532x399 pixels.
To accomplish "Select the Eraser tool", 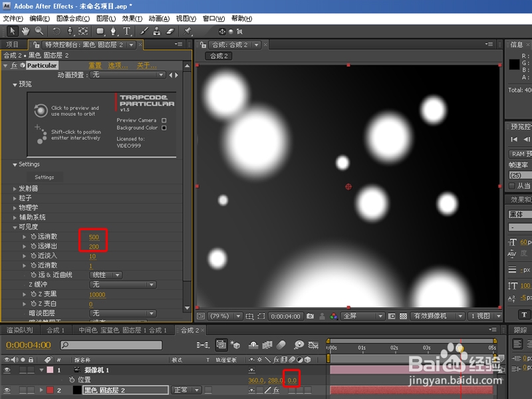I will pos(170,31).
